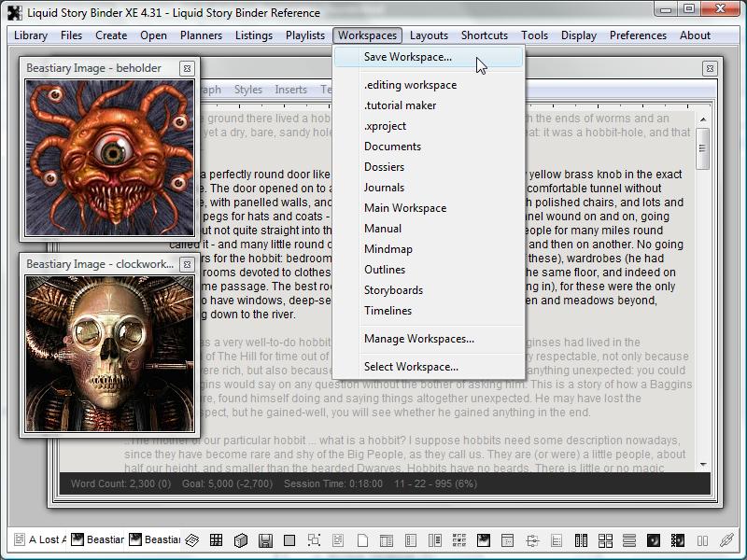Open the Planners menu
747x560 pixels.
coord(201,35)
